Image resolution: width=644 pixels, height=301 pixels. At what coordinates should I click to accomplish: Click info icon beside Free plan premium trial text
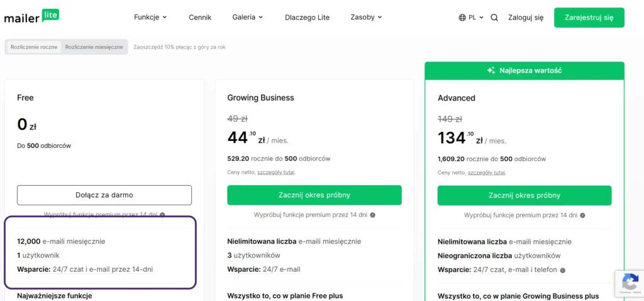163,215
